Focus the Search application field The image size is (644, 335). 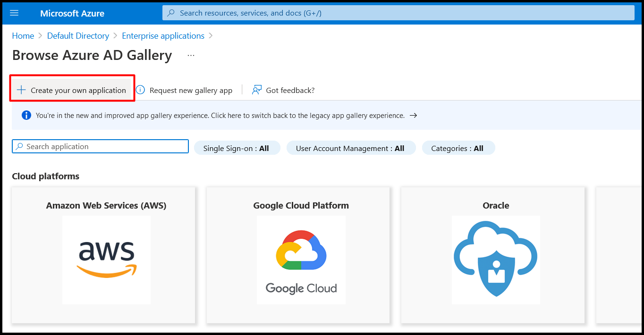pos(100,146)
